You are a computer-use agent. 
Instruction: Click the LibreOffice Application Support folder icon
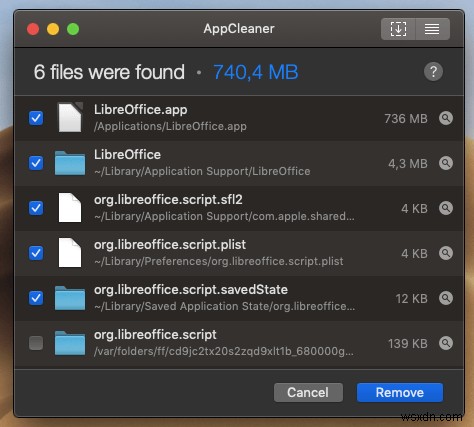coord(70,163)
